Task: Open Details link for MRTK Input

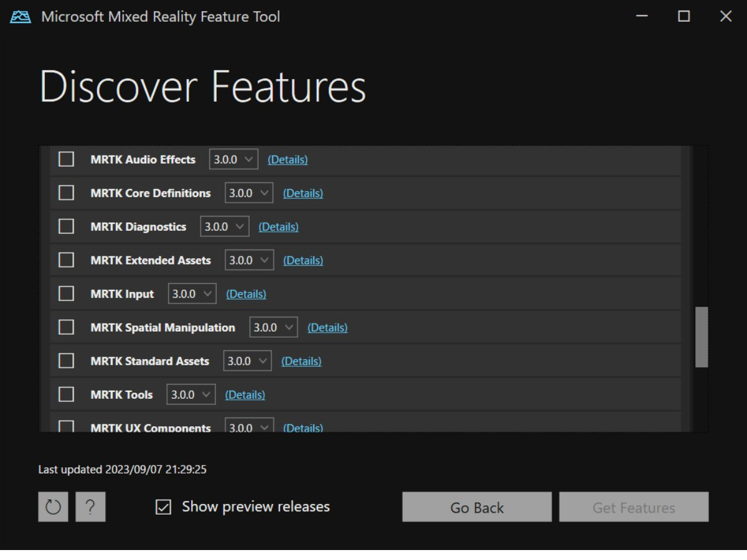Action: (246, 294)
